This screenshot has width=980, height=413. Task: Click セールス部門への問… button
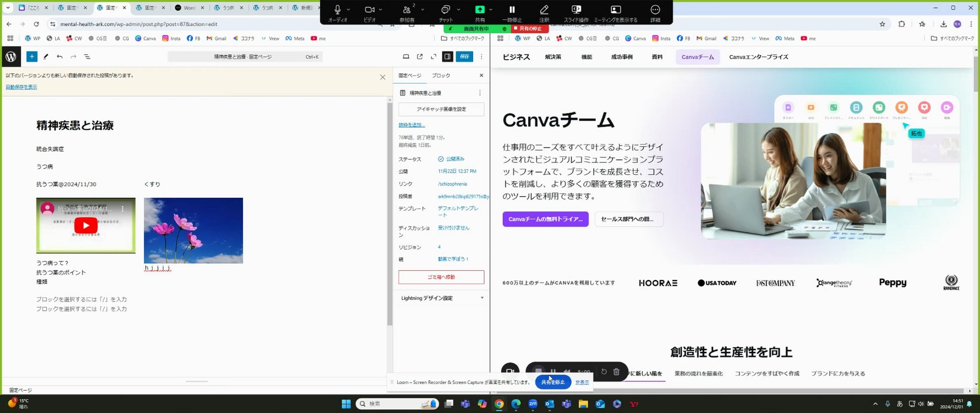coord(629,219)
